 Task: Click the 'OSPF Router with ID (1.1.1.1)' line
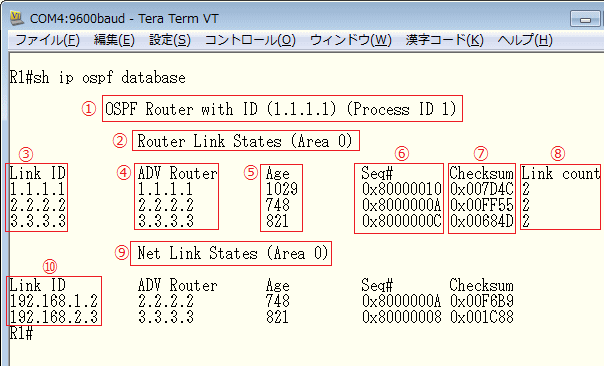click(x=281, y=109)
